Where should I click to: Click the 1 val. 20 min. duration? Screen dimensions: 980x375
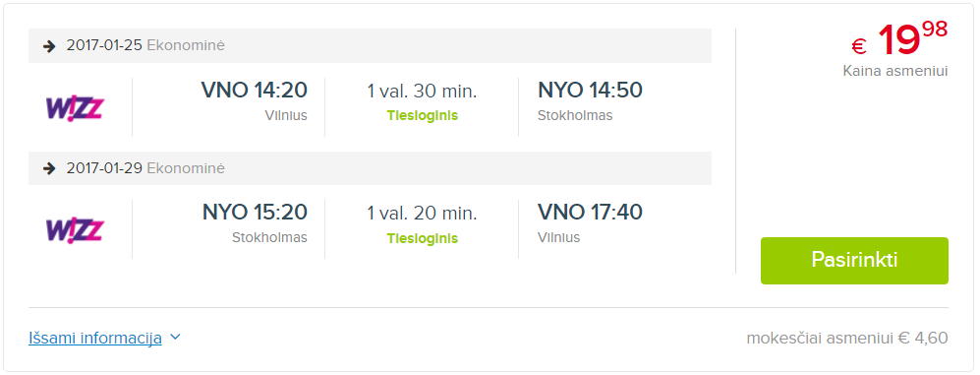click(x=422, y=214)
